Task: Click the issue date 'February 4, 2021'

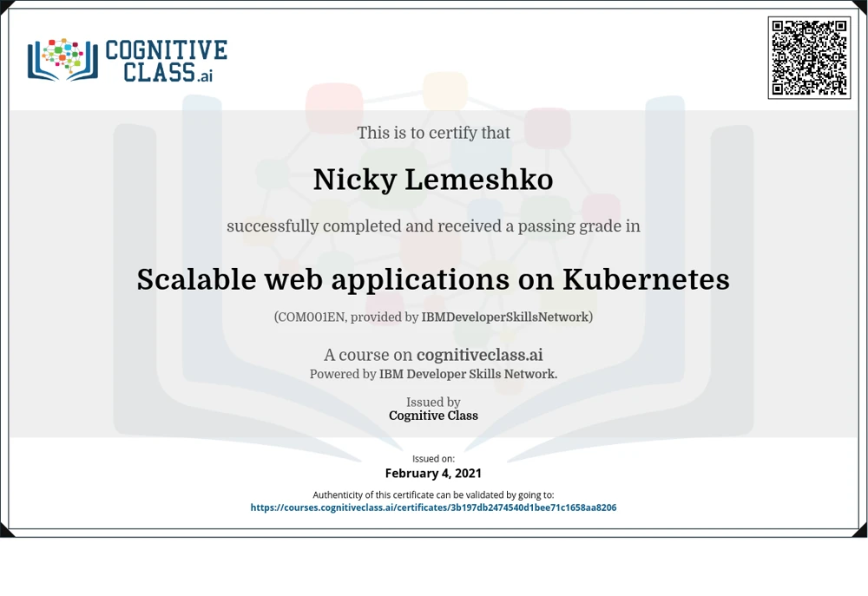Action: (x=433, y=473)
